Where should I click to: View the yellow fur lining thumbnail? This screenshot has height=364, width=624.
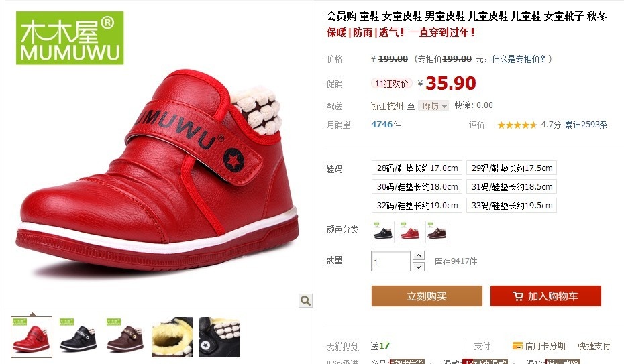pyautogui.click(x=172, y=337)
